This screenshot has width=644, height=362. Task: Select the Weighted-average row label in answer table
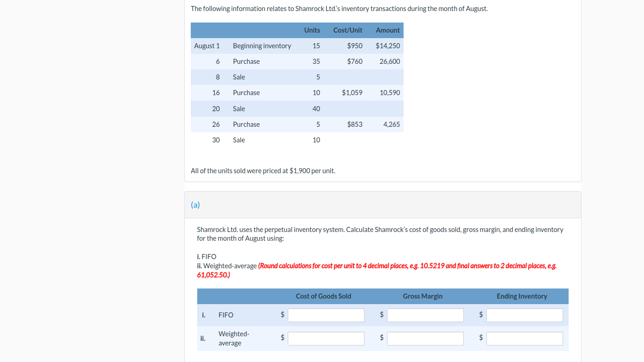234,339
